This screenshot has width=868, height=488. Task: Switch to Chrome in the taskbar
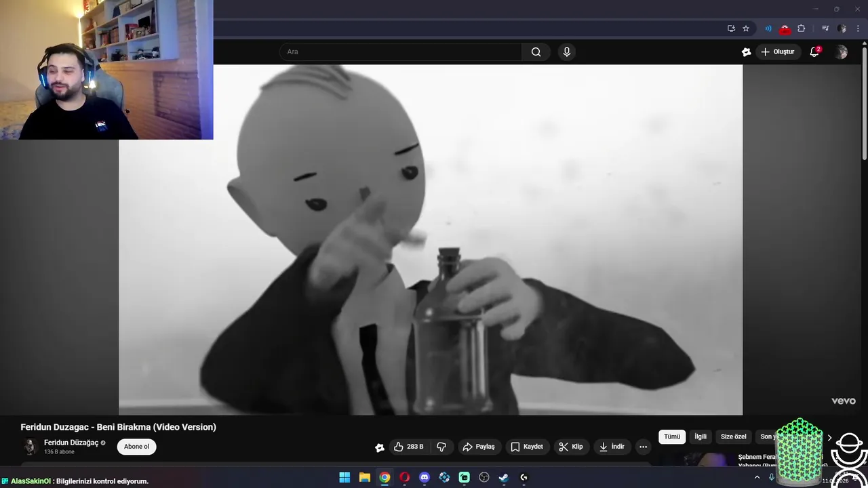pyautogui.click(x=384, y=477)
